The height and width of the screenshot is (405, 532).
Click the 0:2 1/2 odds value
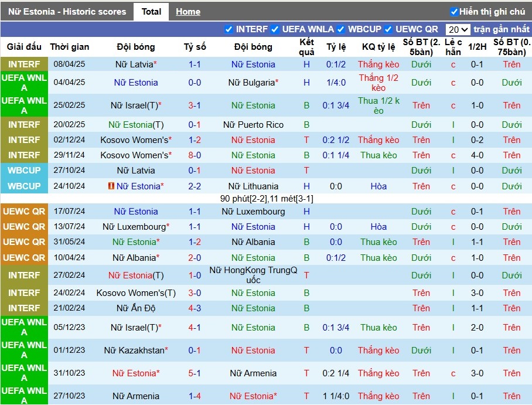[336, 140]
